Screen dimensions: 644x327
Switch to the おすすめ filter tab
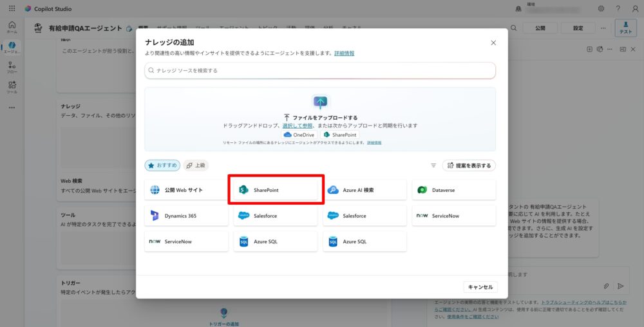tap(162, 165)
